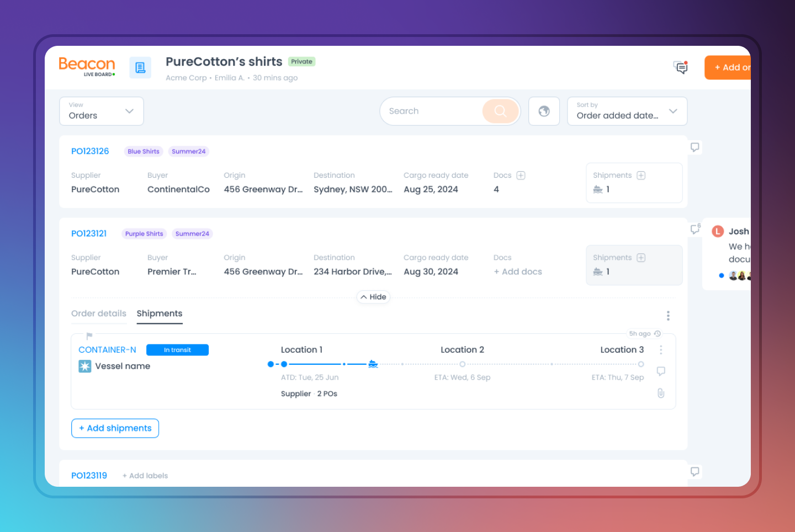This screenshot has height=532, width=795.
Task: Click the ship marker on transit progress line
Action: 373,364
